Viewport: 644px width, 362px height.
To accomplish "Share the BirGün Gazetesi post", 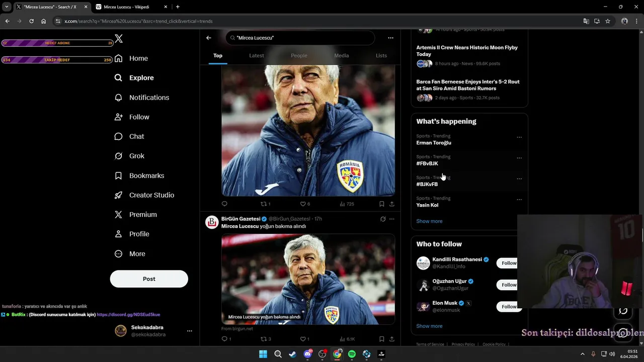I will pos(392,339).
